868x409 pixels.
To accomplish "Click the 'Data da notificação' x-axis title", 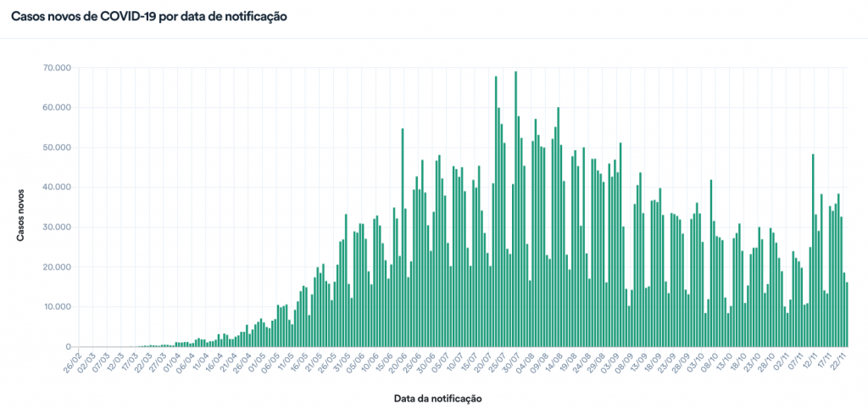I will (438, 397).
